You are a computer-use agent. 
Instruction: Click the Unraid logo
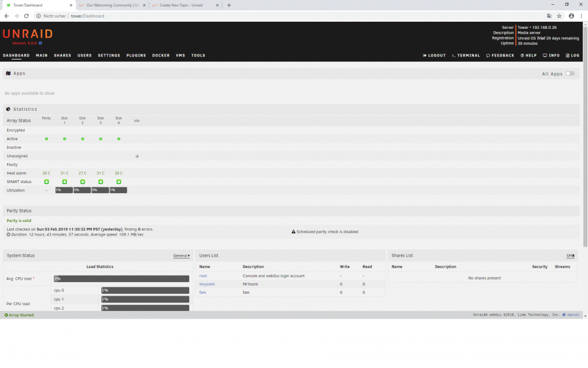click(x=28, y=34)
